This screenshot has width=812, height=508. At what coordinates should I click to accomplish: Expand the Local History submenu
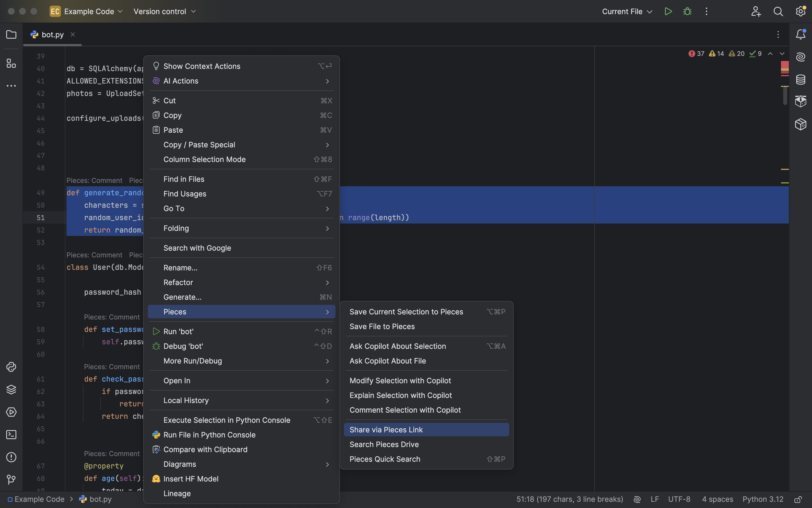[x=241, y=400]
